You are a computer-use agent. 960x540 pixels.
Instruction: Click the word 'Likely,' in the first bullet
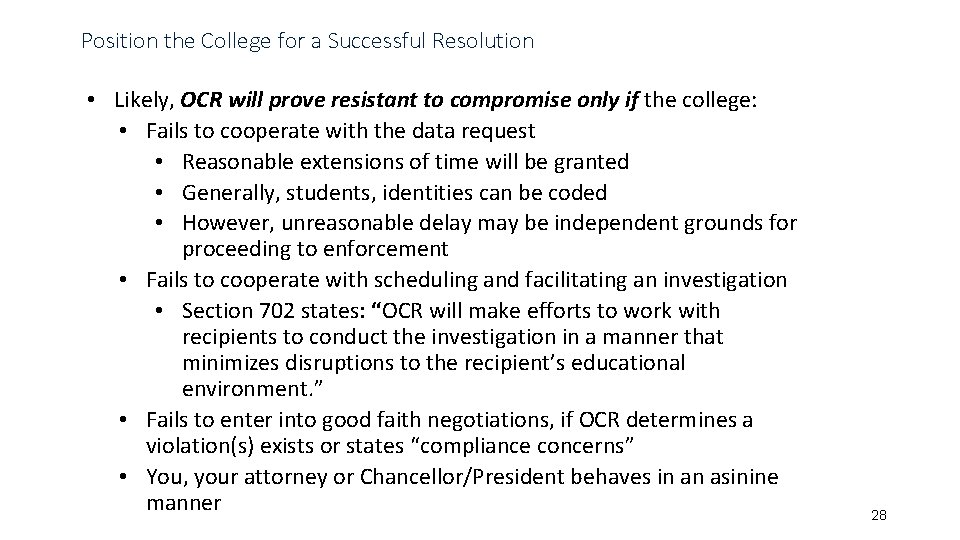145,100
